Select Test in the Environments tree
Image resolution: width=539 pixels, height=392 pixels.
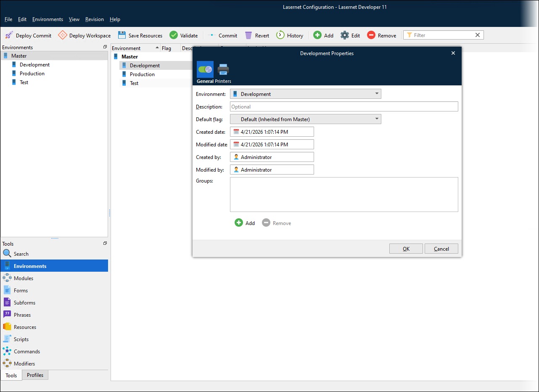pos(24,82)
